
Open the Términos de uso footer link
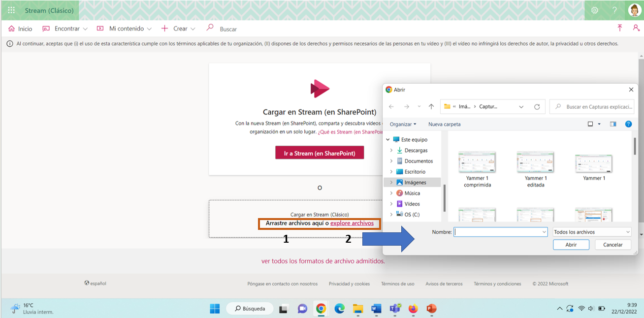[397, 284]
